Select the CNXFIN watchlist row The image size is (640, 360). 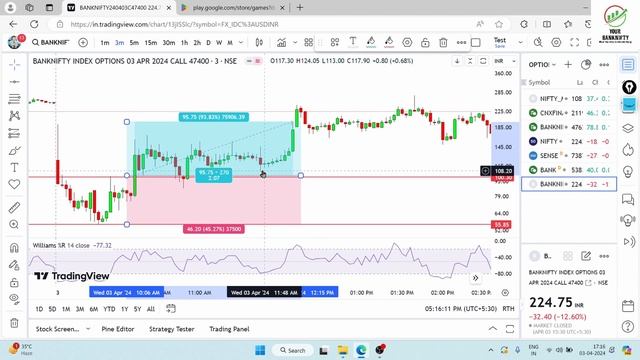569,113
